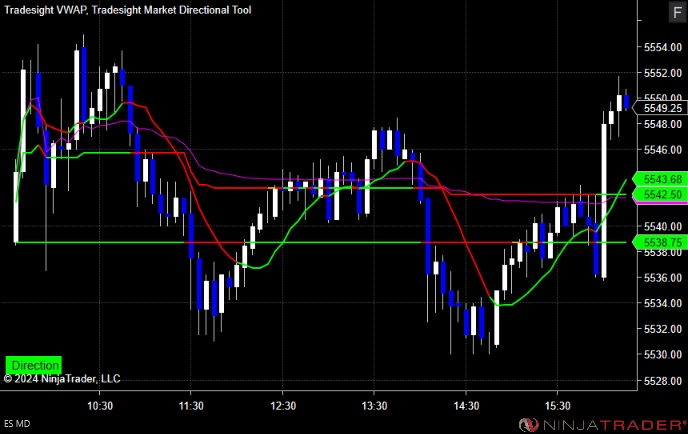This screenshot has height=434, width=688.
Task: Click the 5530.00 price axis label
Action: click(x=663, y=355)
